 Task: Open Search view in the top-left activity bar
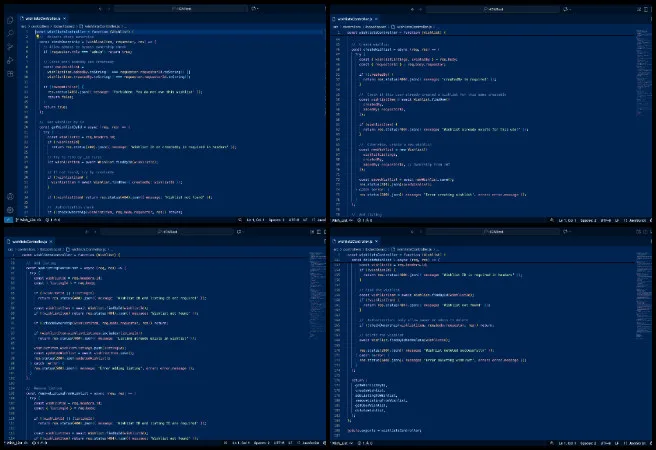(x=8, y=33)
